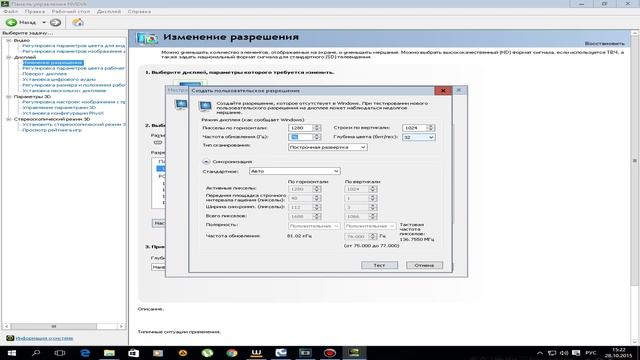The image size is (640, 360).
Task: Adjust vertical lines spinner arrows
Action: pos(431,128)
